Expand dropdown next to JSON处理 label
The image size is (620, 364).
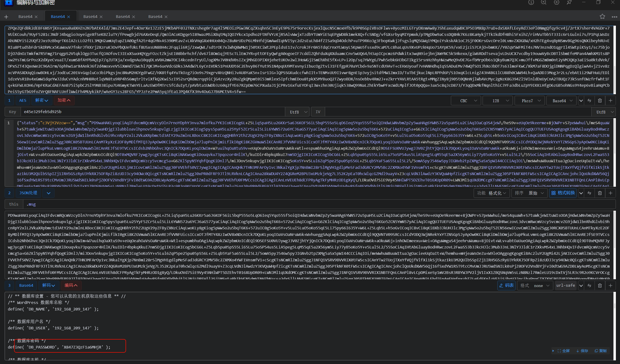click(48, 193)
